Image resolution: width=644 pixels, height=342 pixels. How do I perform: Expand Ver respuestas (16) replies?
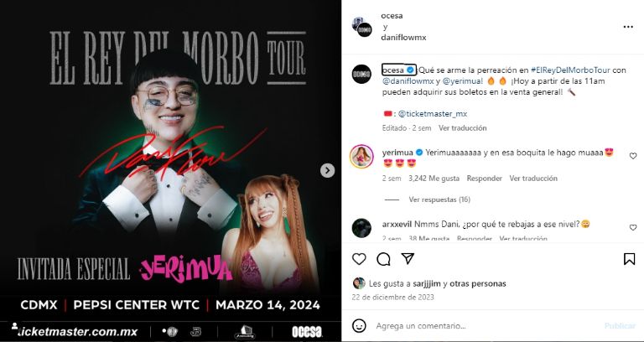tap(439, 199)
